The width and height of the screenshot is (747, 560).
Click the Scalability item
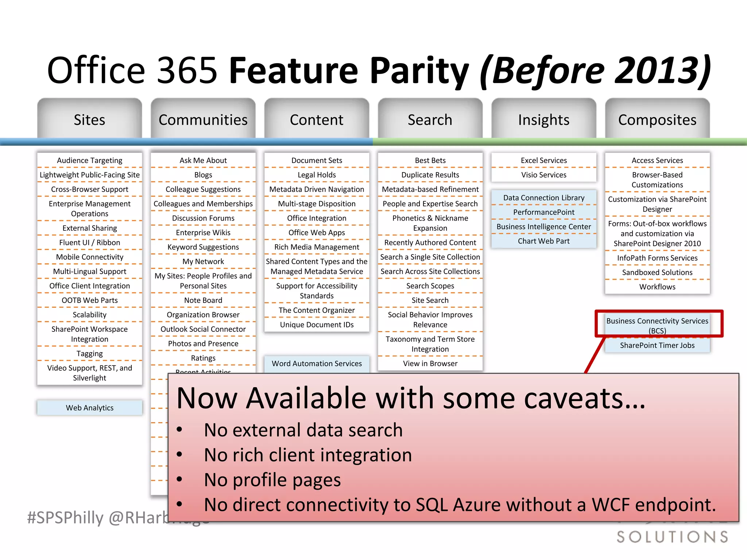tap(89, 315)
